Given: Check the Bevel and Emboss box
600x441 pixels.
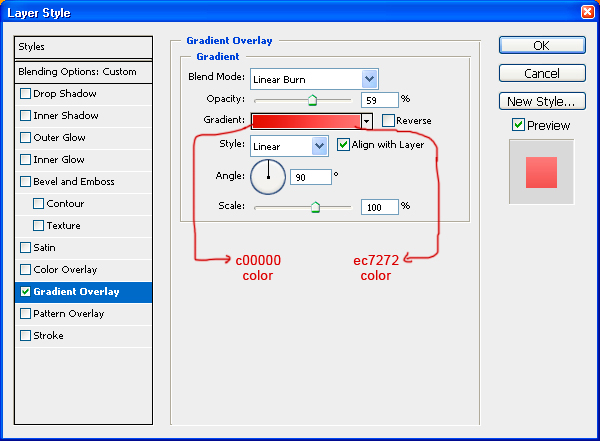Looking at the screenshot, I should [25, 181].
